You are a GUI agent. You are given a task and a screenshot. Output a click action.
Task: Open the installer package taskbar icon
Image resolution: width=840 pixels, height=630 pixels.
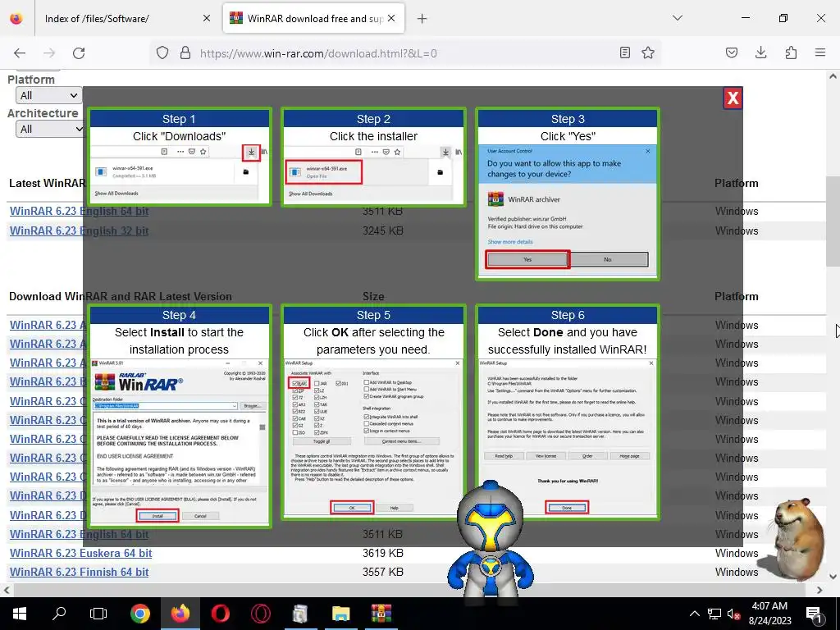click(x=300, y=614)
